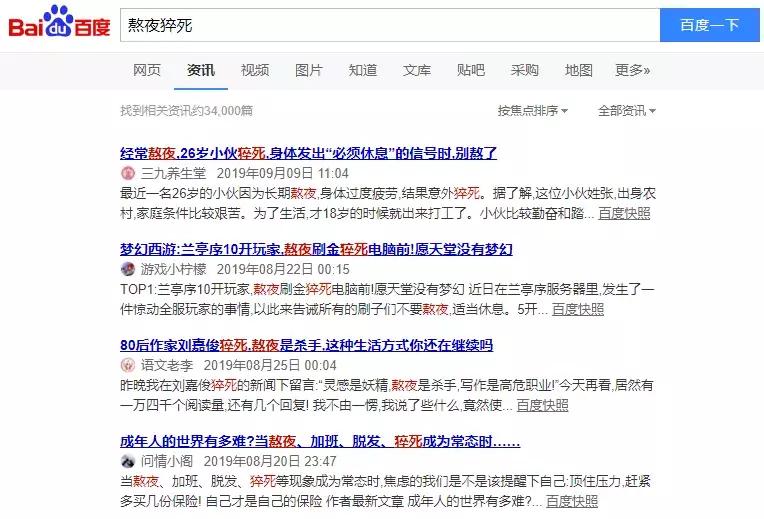Open 百度快照 for the 刘嘉俊 result
This screenshot has width=764, height=519.
tap(542, 405)
